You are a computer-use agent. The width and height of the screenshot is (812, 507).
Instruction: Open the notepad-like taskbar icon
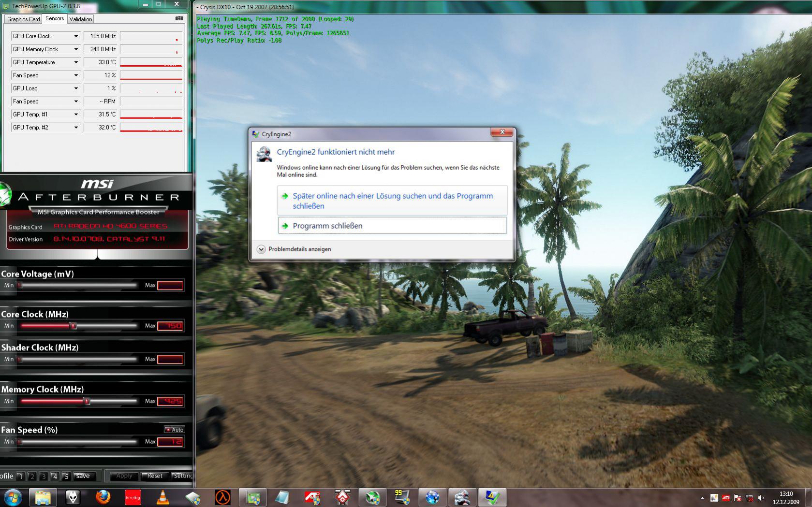pos(282,497)
